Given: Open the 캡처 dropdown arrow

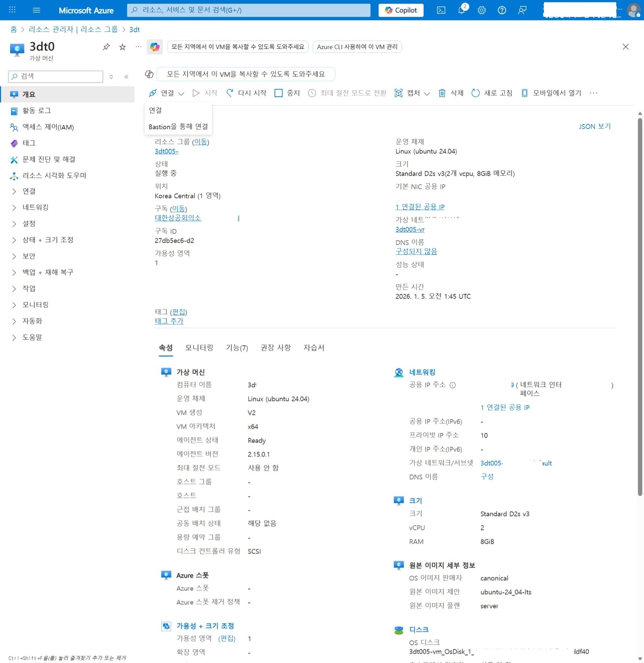Looking at the screenshot, I should point(427,93).
